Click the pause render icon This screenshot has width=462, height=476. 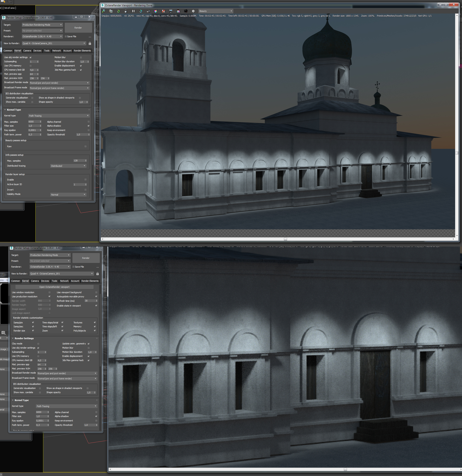(133, 11)
